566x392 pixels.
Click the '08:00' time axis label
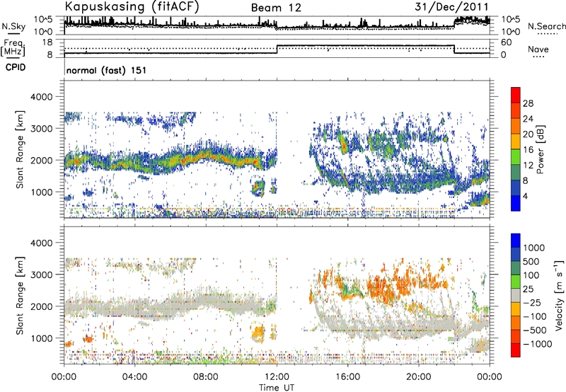click(206, 377)
